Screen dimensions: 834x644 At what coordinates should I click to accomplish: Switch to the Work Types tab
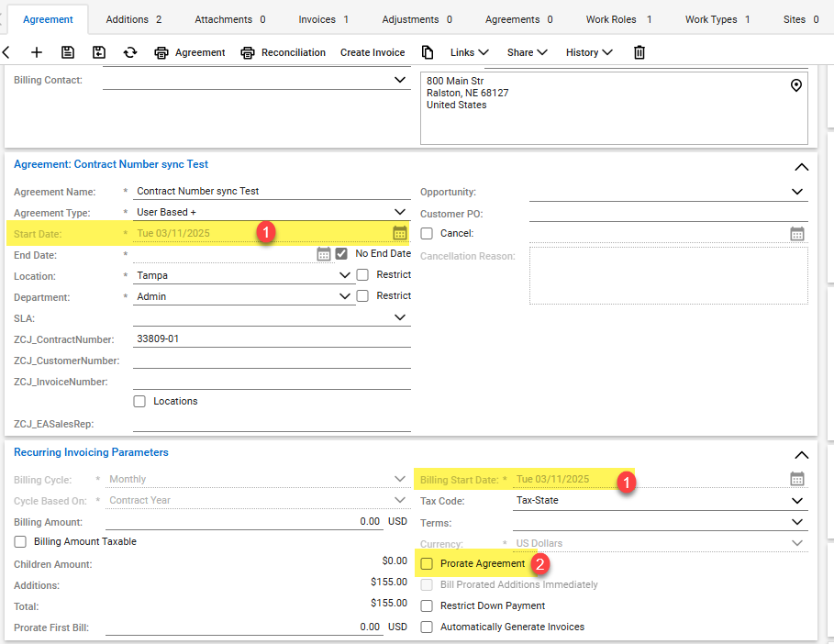(717, 19)
